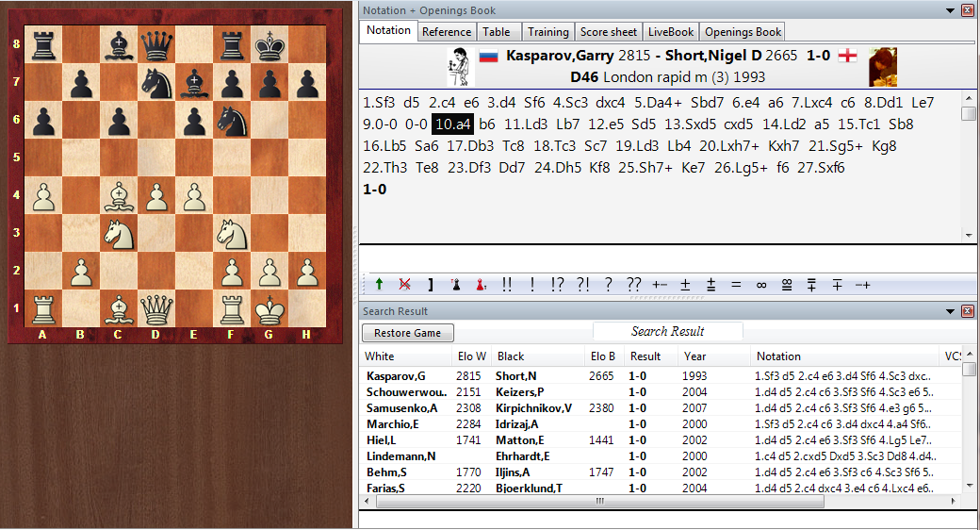The image size is (980, 530).
Task: Click the English flag icon
Action: [x=847, y=56]
